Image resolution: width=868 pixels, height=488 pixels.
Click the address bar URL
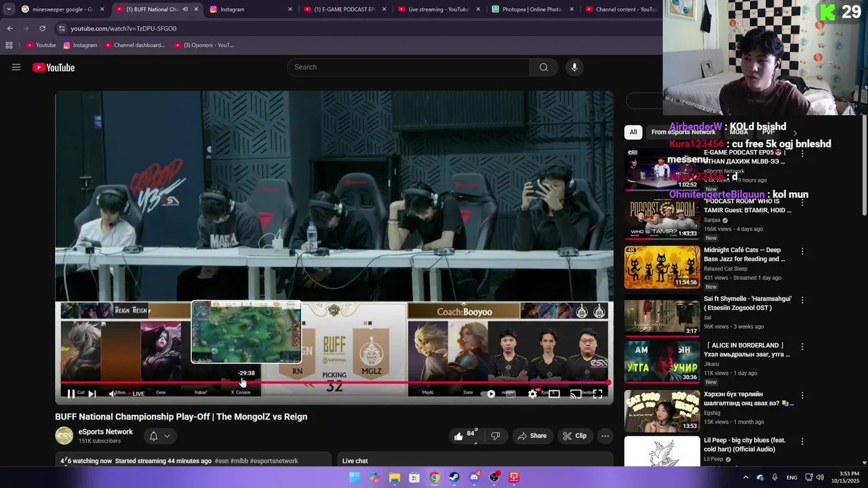(x=123, y=28)
